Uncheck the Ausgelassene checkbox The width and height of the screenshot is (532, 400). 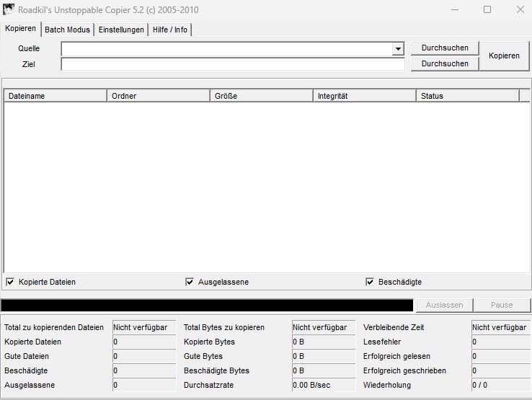click(x=190, y=282)
